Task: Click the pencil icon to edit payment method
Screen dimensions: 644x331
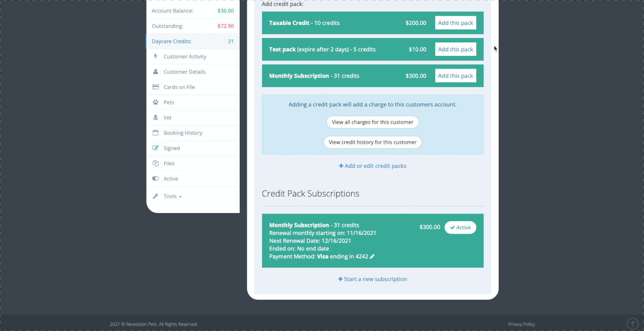Action: 372,256
